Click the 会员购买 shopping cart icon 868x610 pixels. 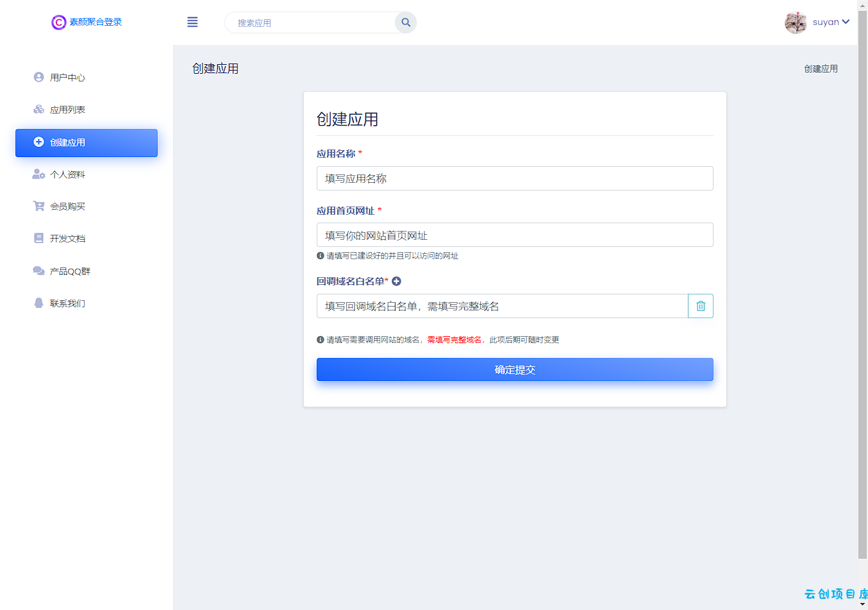[38, 206]
